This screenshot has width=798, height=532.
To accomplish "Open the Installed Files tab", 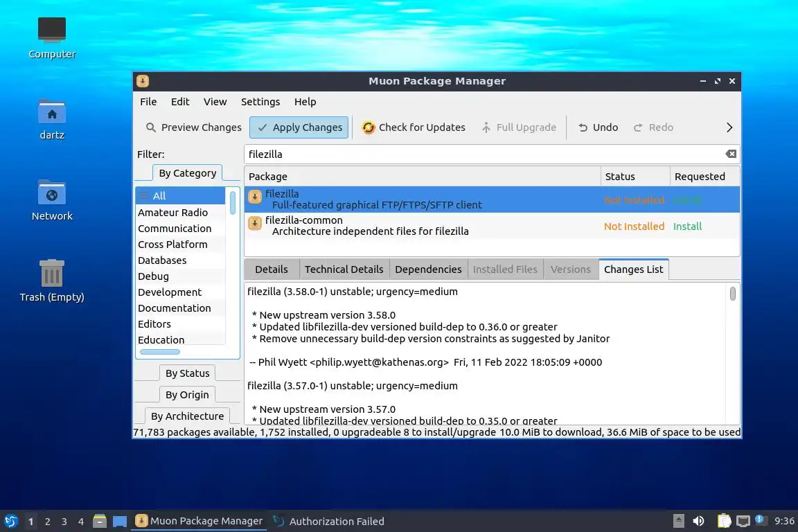I will (x=505, y=269).
